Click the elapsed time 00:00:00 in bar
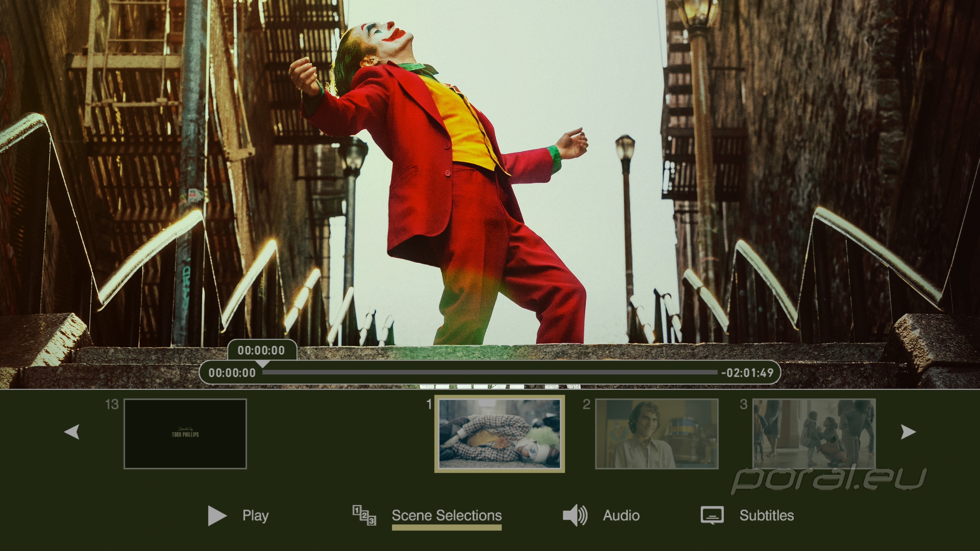The image size is (980, 551). [x=232, y=373]
